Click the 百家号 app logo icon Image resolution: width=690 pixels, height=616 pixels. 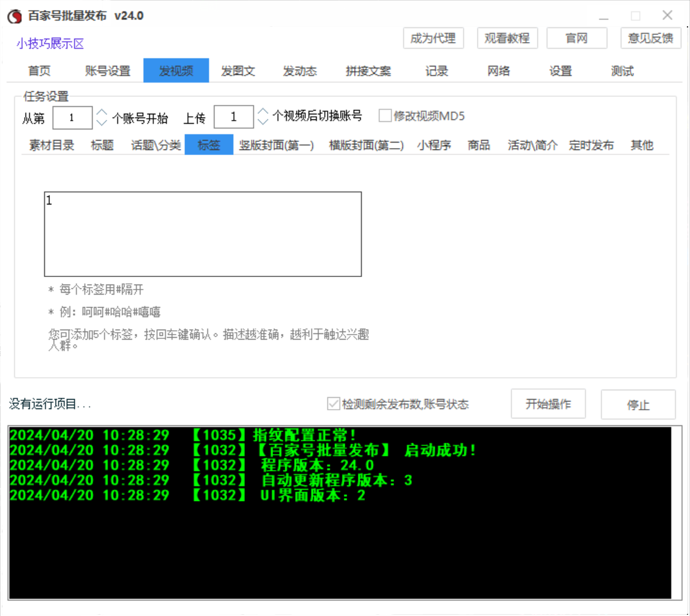[14, 16]
